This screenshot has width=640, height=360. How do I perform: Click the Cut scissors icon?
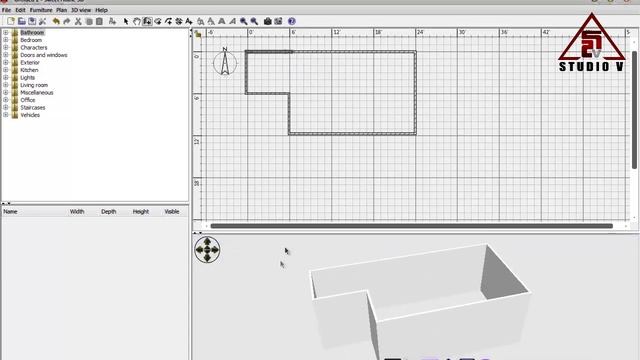point(78,21)
